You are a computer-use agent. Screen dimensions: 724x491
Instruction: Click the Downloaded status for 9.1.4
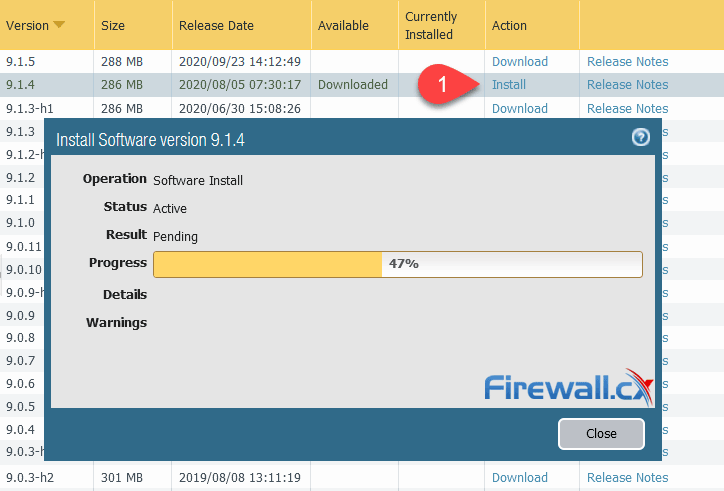point(353,85)
